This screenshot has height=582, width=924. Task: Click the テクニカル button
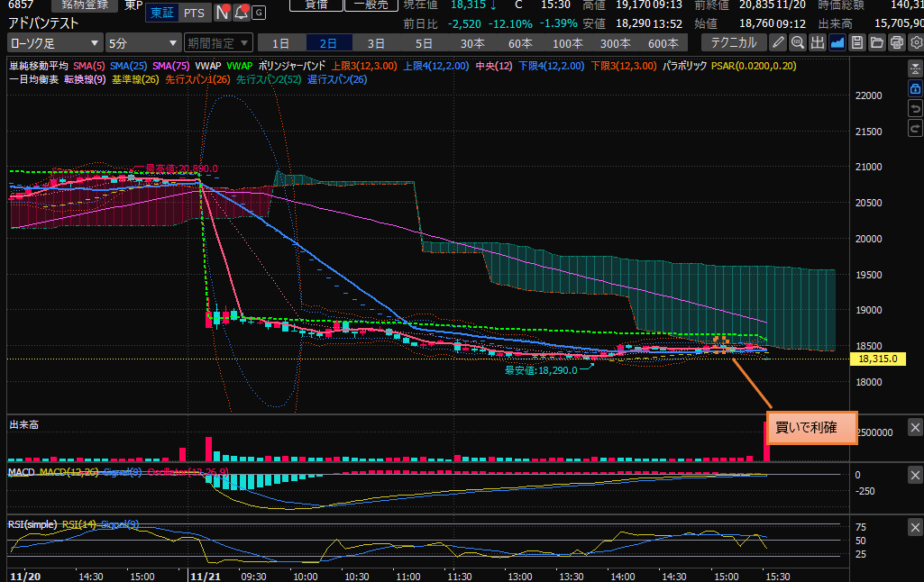pyautogui.click(x=734, y=42)
